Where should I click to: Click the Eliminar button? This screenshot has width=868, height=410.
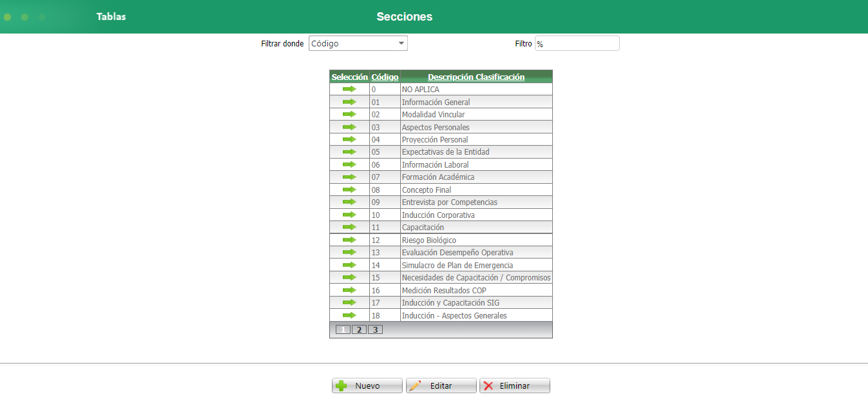(515, 386)
